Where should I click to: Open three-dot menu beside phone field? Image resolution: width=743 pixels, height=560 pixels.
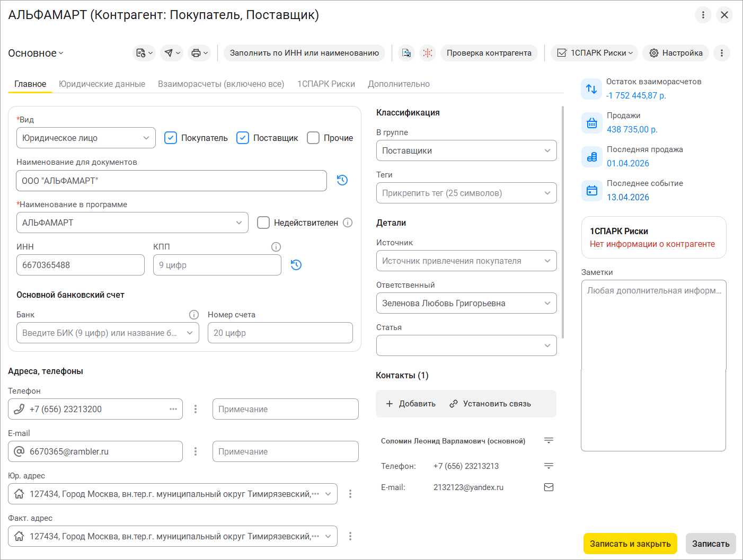196,409
